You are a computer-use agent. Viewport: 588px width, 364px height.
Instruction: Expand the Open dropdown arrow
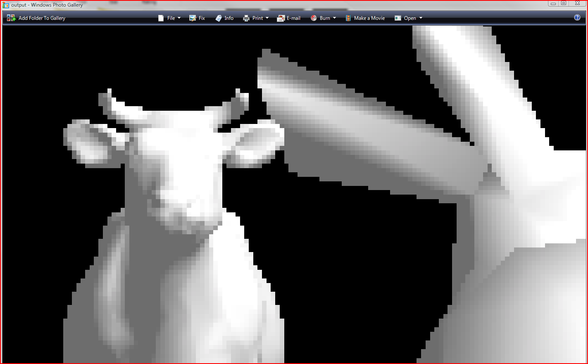point(421,18)
